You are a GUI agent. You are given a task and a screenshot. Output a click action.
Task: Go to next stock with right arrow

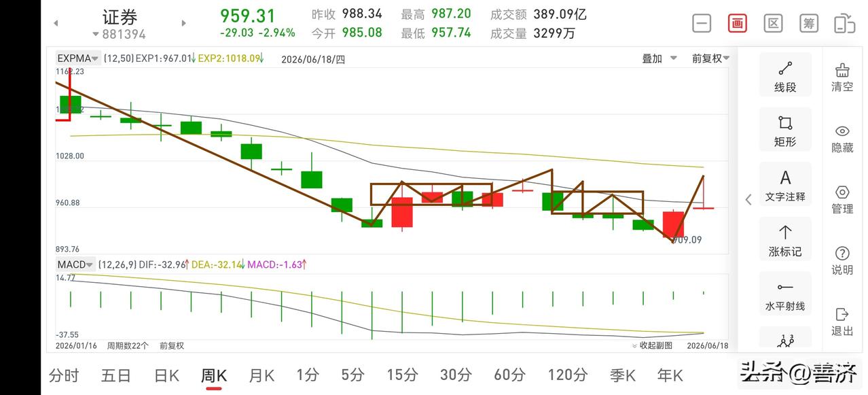pos(183,23)
